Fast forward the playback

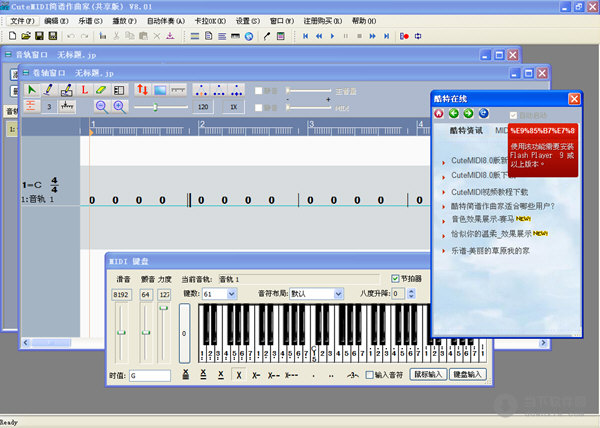tap(372, 36)
